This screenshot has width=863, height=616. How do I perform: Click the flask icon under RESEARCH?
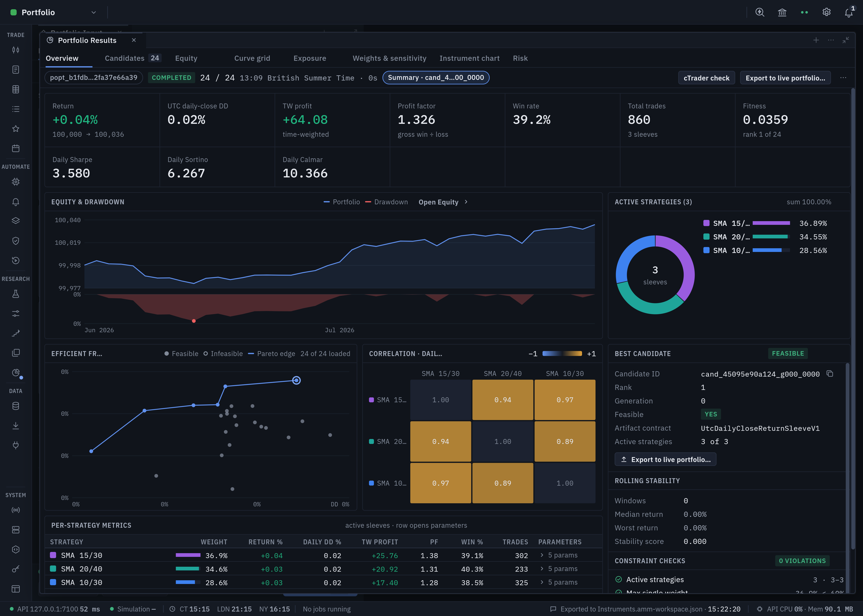16,294
